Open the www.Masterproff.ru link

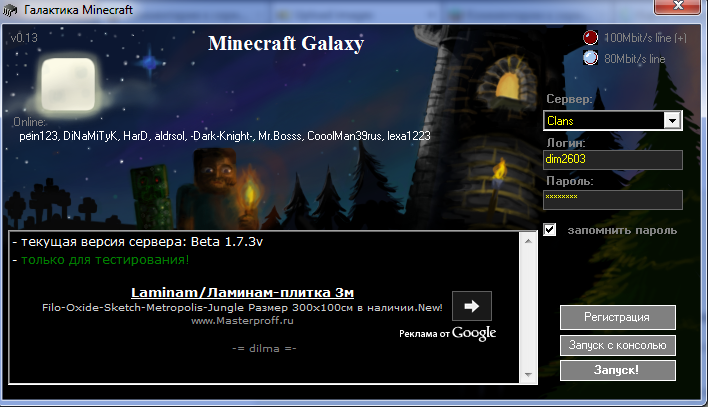pyautogui.click(x=242, y=321)
